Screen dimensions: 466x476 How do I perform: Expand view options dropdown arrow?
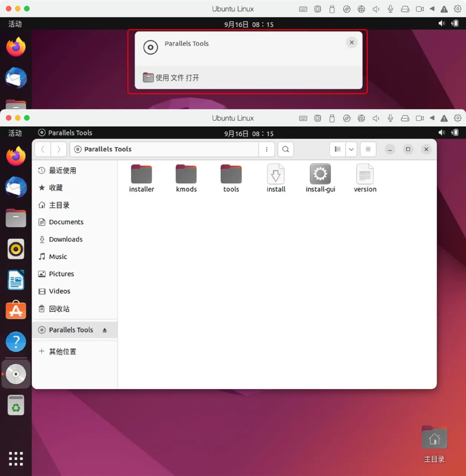(351, 149)
